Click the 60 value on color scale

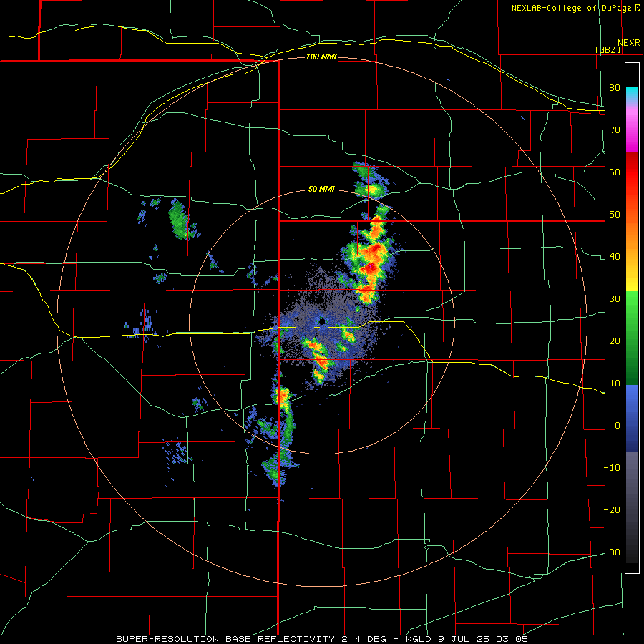(615, 172)
